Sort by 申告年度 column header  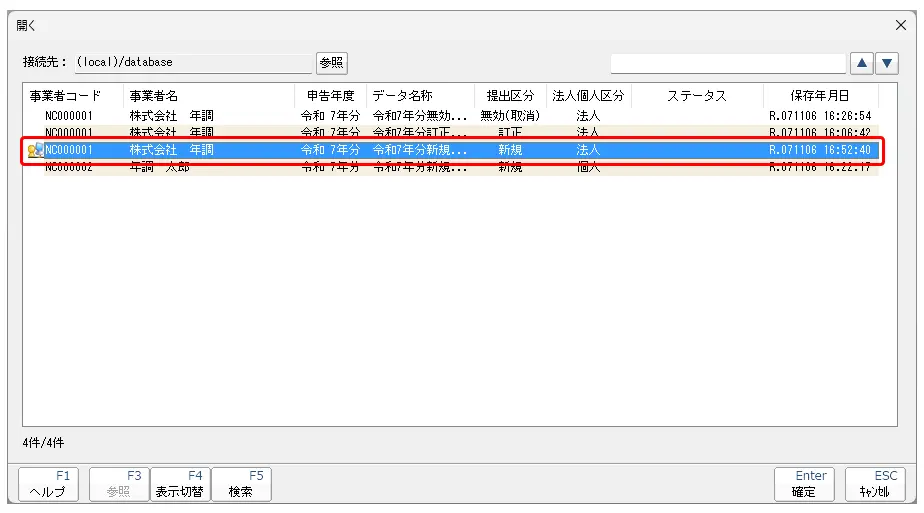[x=330, y=96]
